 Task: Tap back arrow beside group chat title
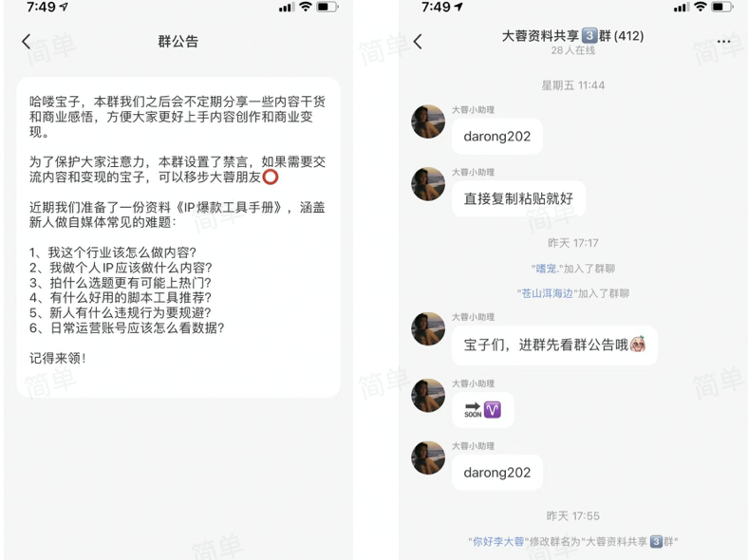[x=418, y=42]
